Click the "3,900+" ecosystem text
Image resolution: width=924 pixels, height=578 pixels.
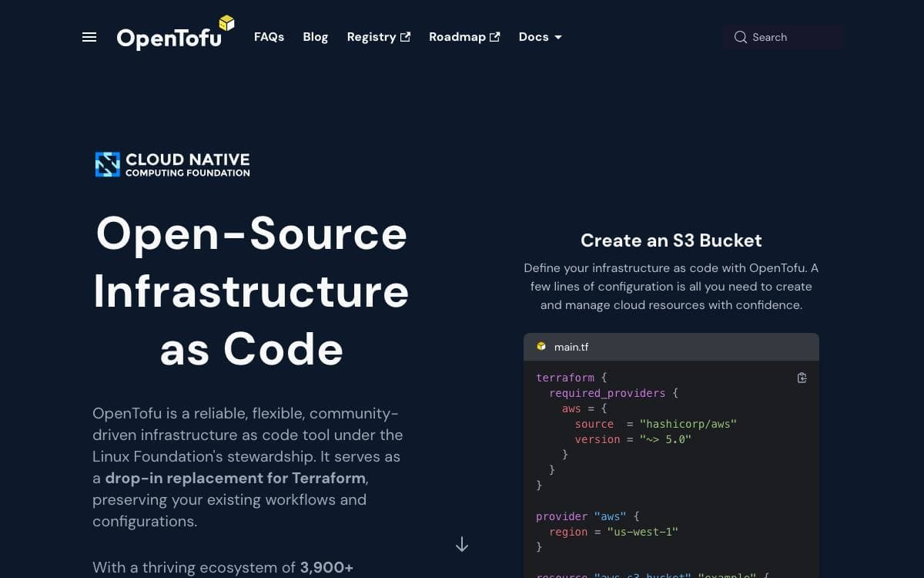[x=326, y=567]
